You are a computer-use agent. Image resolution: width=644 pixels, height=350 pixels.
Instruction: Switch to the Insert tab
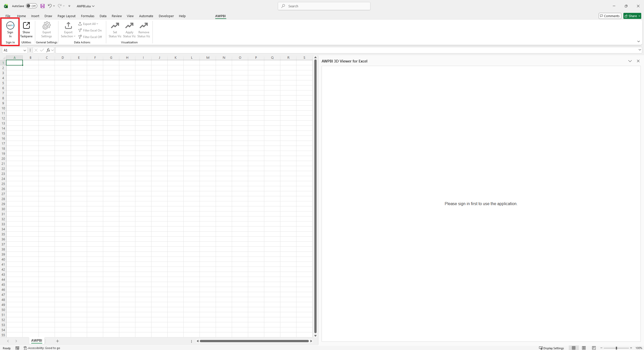tap(35, 16)
